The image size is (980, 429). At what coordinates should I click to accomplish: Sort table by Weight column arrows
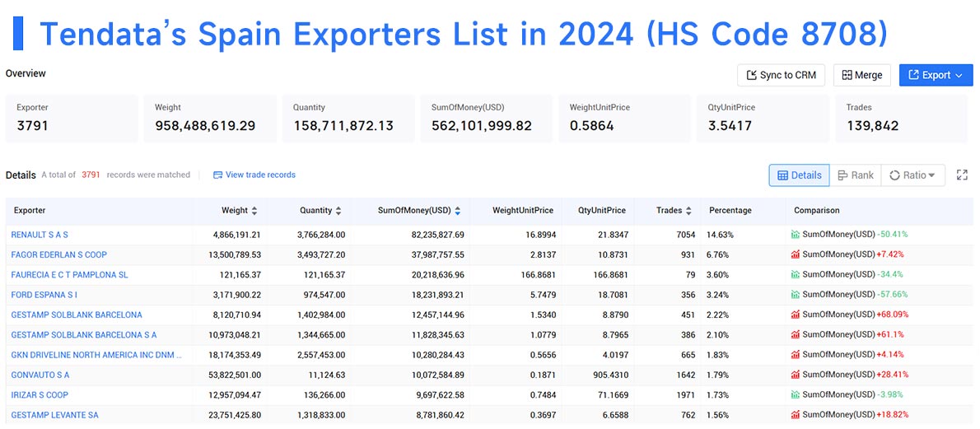[x=254, y=211]
